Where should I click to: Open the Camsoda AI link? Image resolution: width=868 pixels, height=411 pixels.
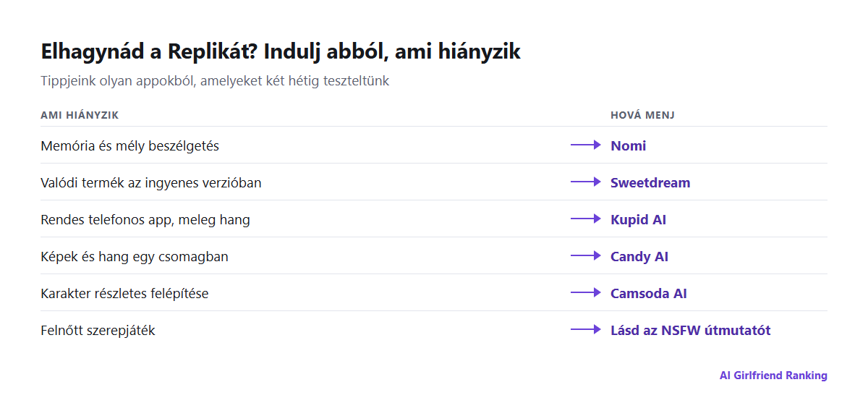(x=649, y=293)
